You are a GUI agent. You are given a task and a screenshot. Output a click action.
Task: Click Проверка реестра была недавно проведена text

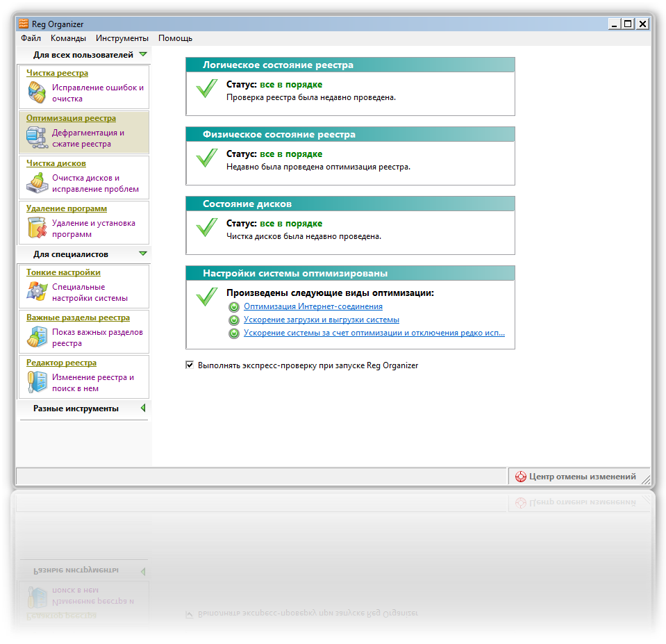pos(311,97)
